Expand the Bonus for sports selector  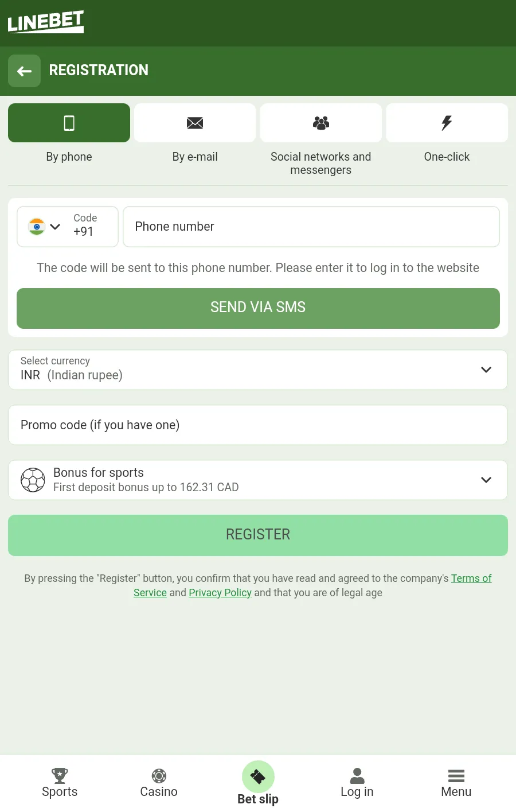(x=258, y=480)
